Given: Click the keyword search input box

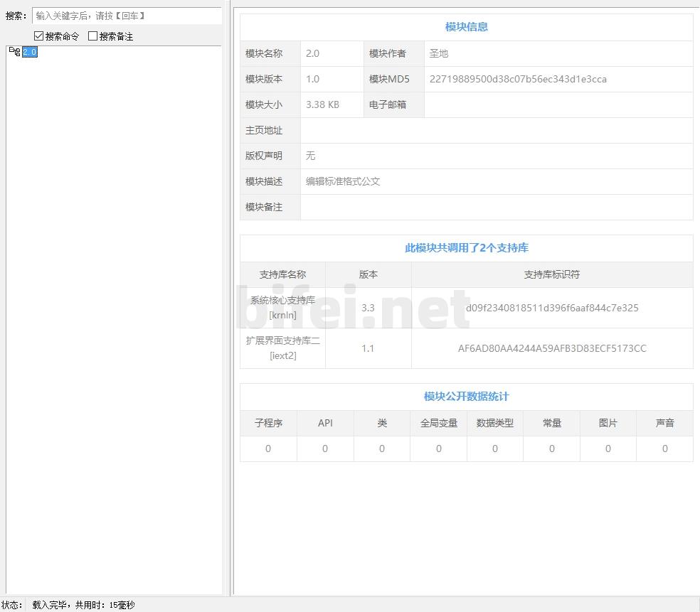Looking at the screenshot, I should (127, 16).
